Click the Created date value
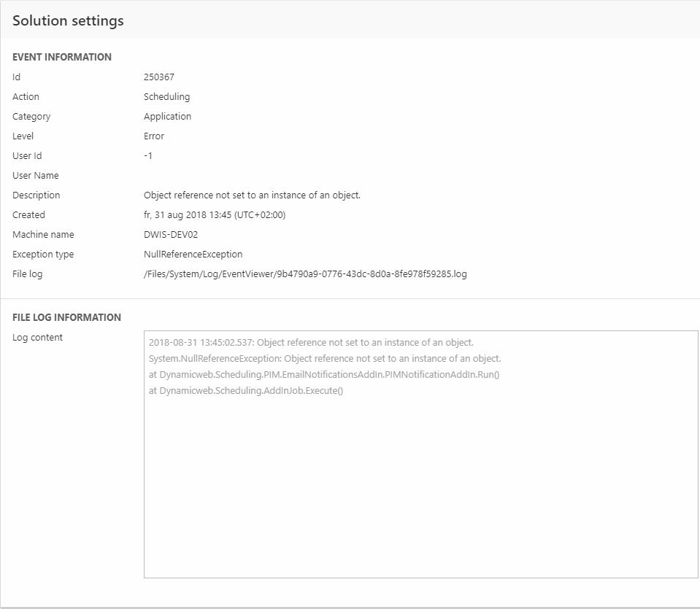The width and height of the screenshot is (700, 609). 214,215
